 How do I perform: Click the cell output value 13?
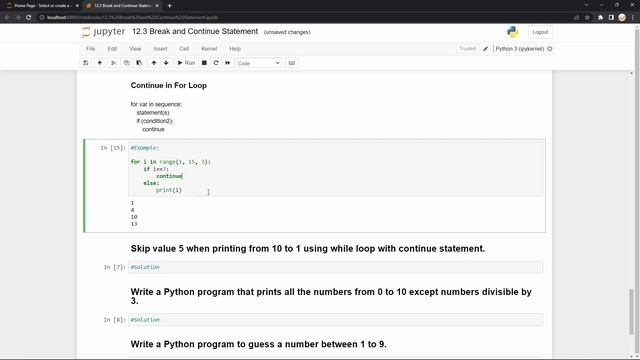pos(134,224)
